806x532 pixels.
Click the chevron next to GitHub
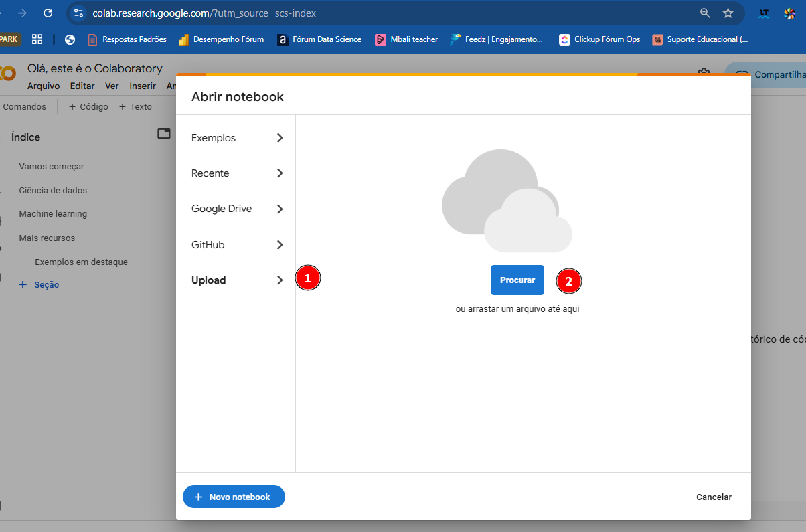click(280, 245)
